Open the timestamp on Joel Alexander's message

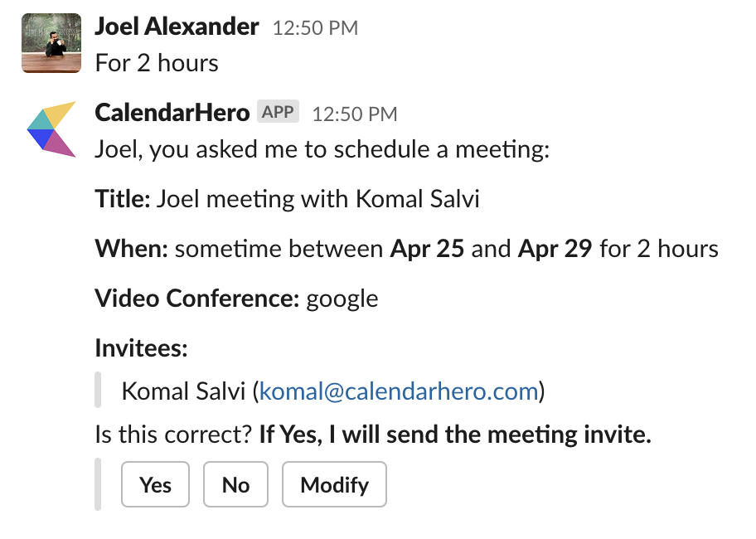pos(315,28)
